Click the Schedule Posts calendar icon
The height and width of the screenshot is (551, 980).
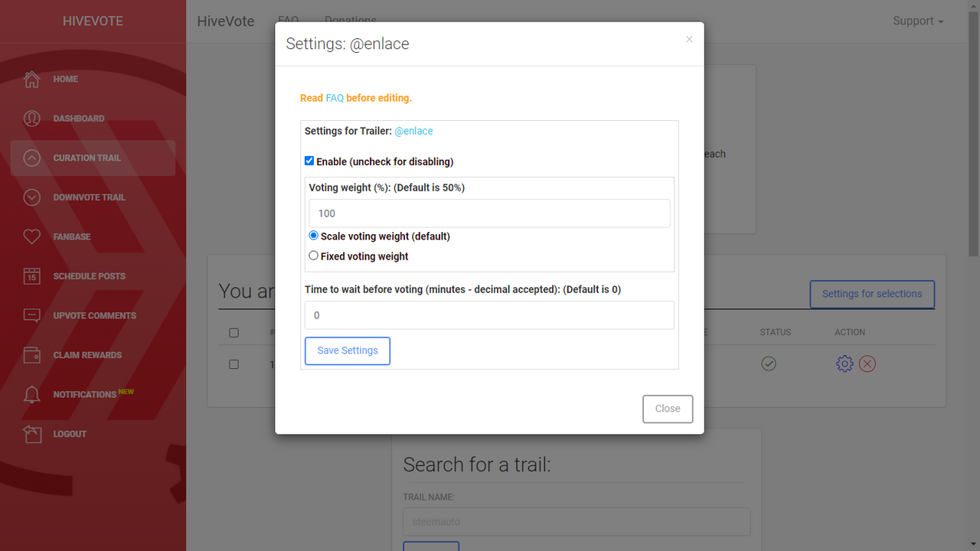[x=31, y=276]
